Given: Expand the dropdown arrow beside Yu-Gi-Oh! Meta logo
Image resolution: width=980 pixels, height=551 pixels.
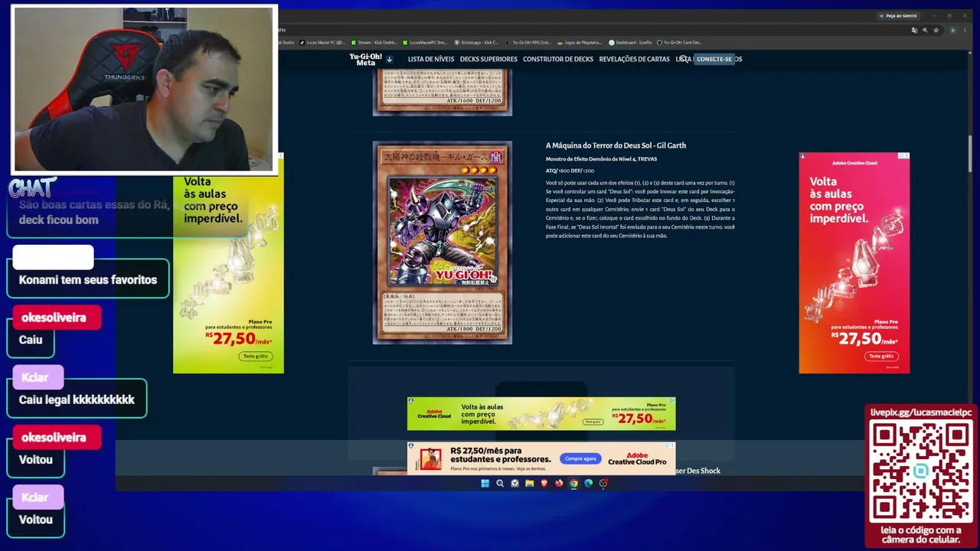Looking at the screenshot, I should (x=389, y=59).
